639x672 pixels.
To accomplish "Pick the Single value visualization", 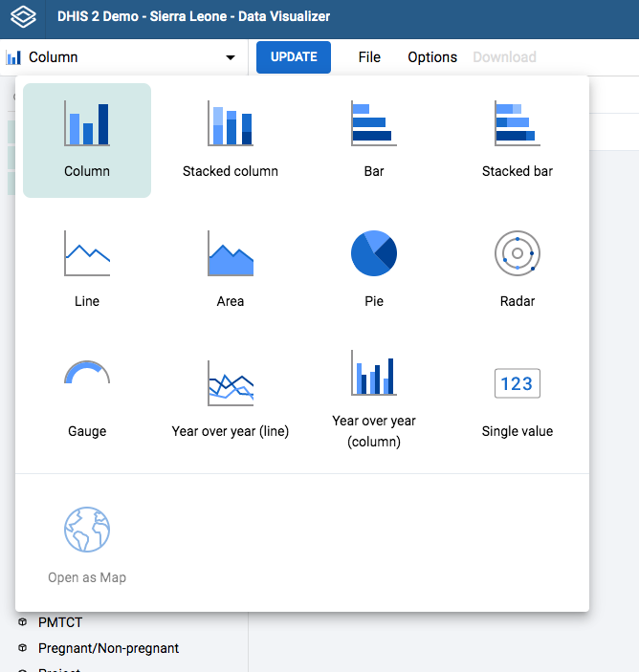I will point(518,400).
